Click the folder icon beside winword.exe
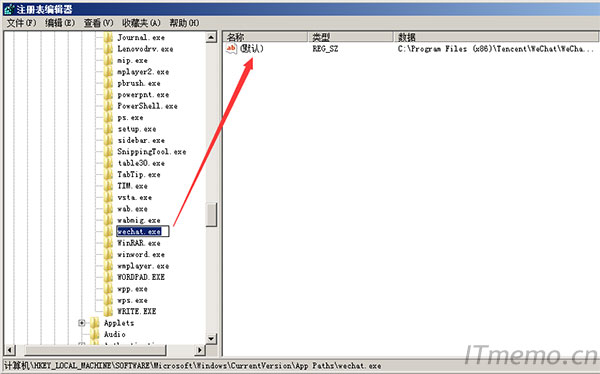The height and width of the screenshot is (374, 600). click(x=108, y=254)
